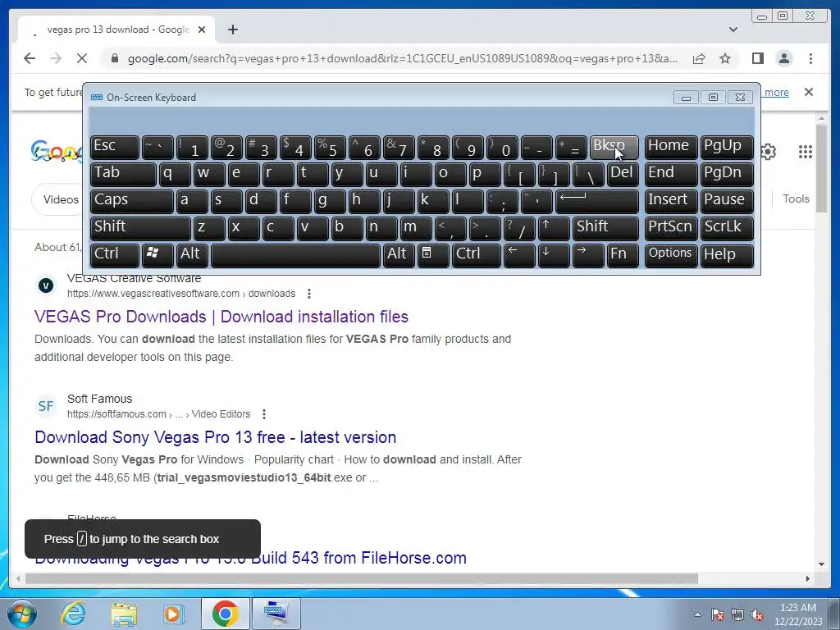840x630 pixels.
Task: Open the Google apps grid
Action: click(x=806, y=152)
